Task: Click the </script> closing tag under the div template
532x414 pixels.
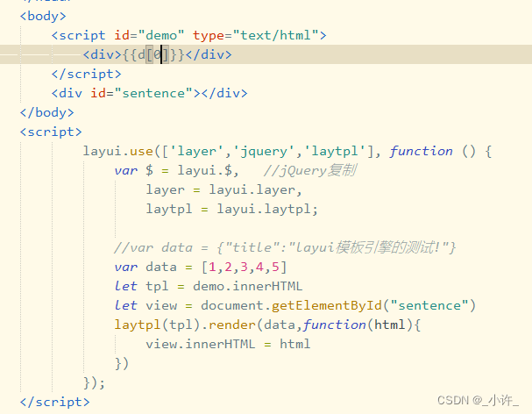Action: (86, 74)
